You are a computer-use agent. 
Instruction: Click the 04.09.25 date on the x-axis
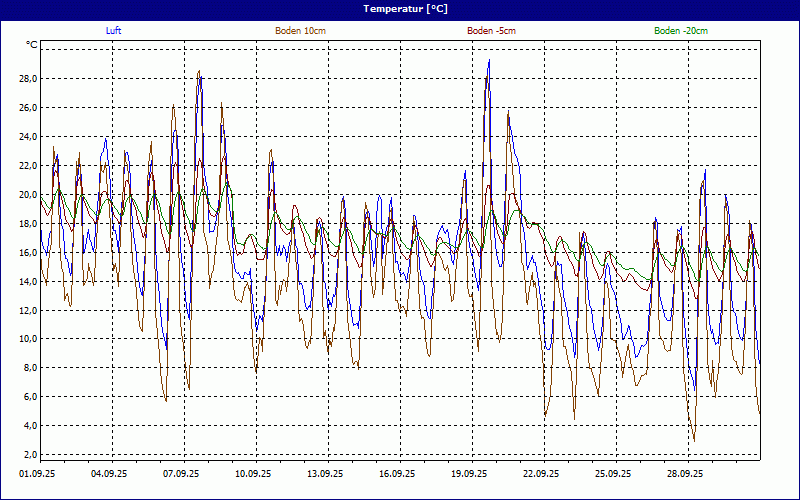tap(109, 474)
